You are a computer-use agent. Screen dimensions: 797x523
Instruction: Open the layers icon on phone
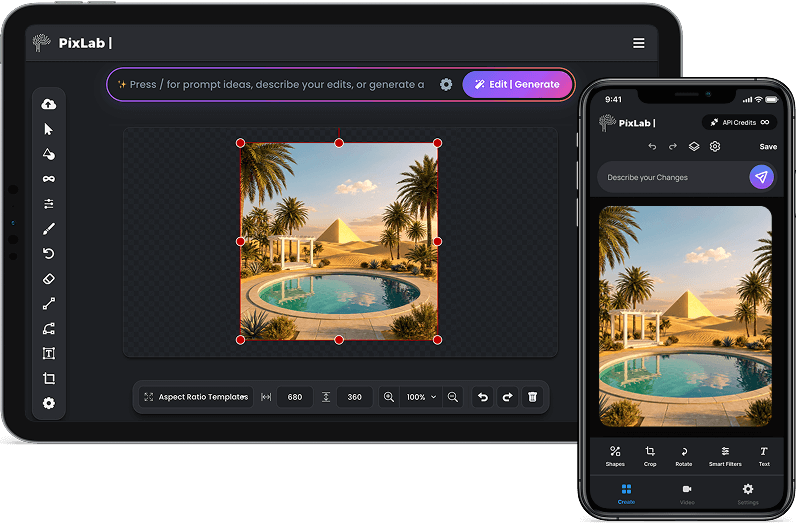694,146
